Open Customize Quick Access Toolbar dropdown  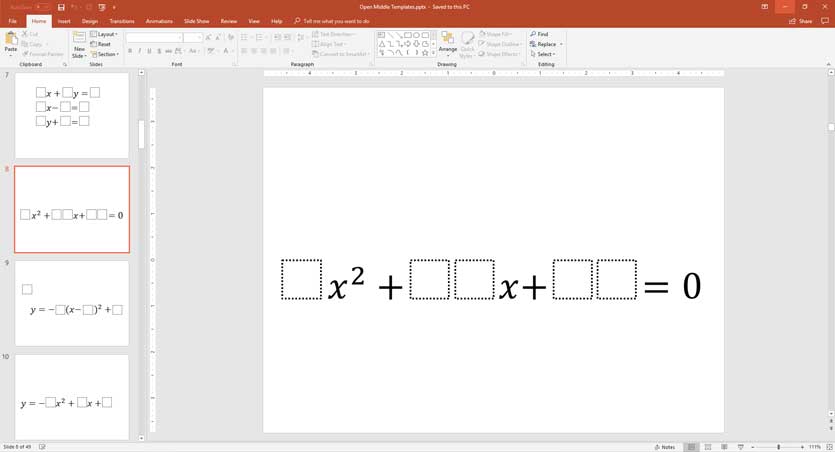(x=114, y=7)
